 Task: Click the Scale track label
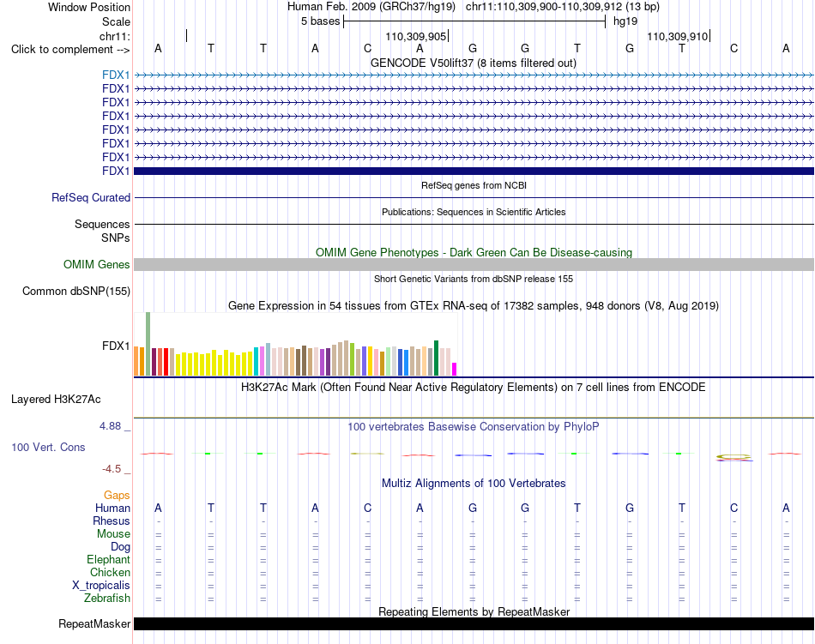click(116, 21)
